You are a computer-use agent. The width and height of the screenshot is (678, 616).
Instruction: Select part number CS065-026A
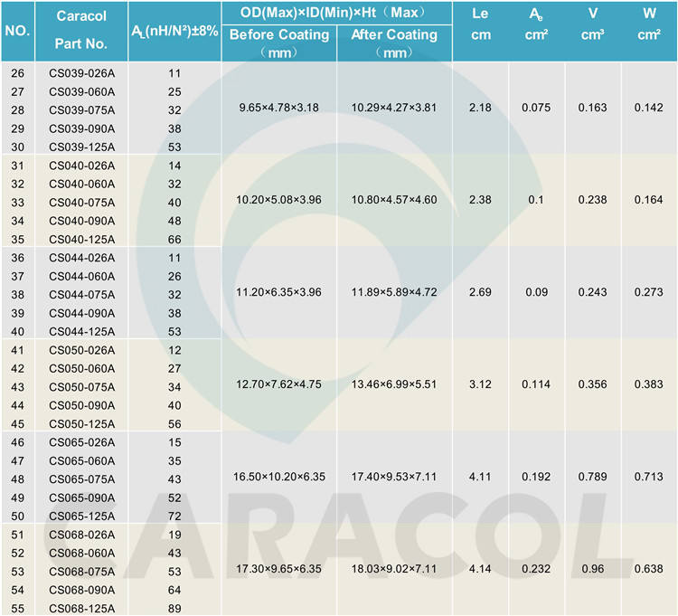[81, 442]
